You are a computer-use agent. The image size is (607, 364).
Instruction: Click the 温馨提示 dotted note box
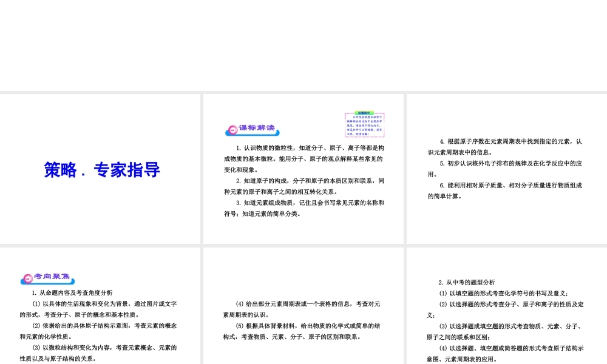click(364, 124)
